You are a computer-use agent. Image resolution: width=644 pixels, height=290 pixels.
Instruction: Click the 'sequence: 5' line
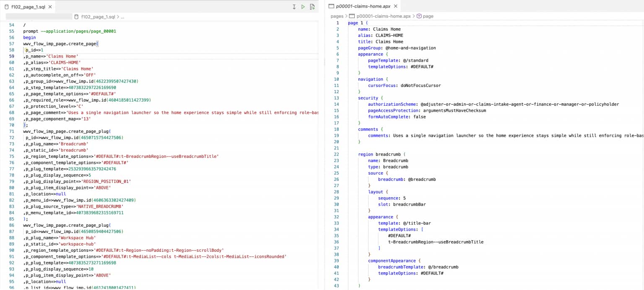click(x=392, y=199)
